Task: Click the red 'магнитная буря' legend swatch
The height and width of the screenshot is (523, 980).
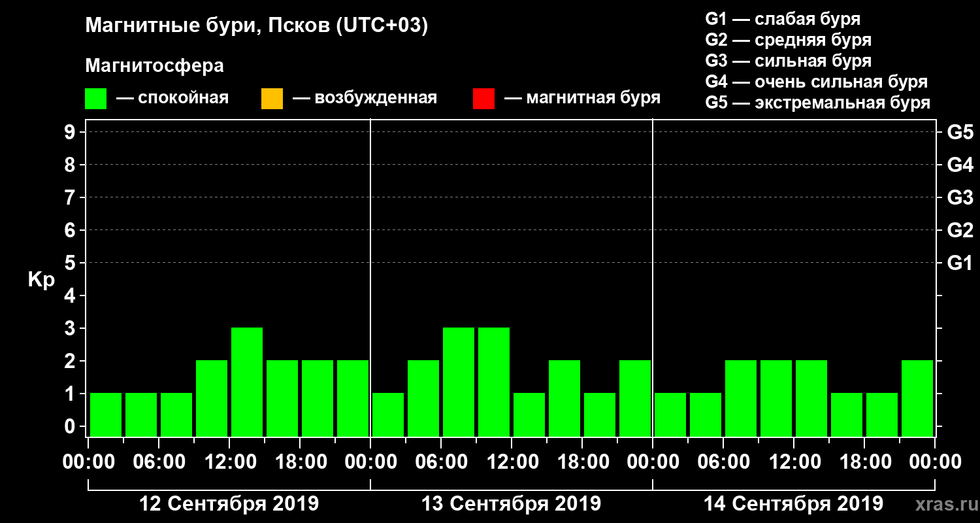Action: [x=483, y=99]
